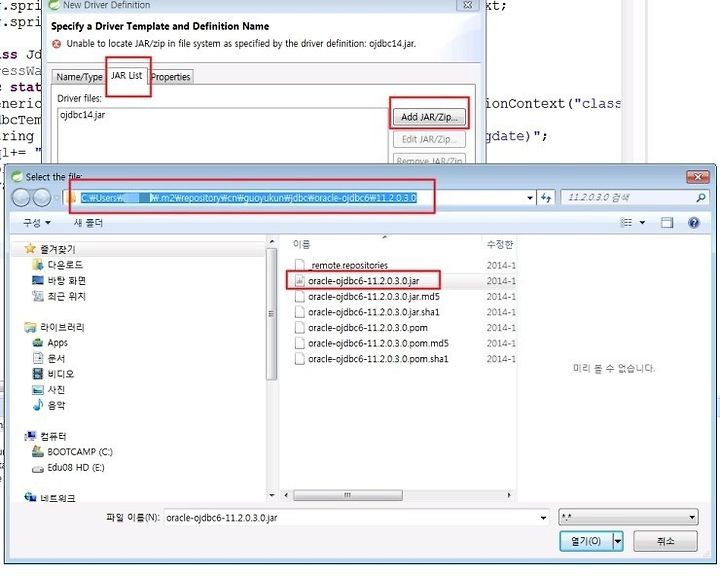Click the refresh icon next to address bar
Screen dimensions: 720x576
(546, 198)
